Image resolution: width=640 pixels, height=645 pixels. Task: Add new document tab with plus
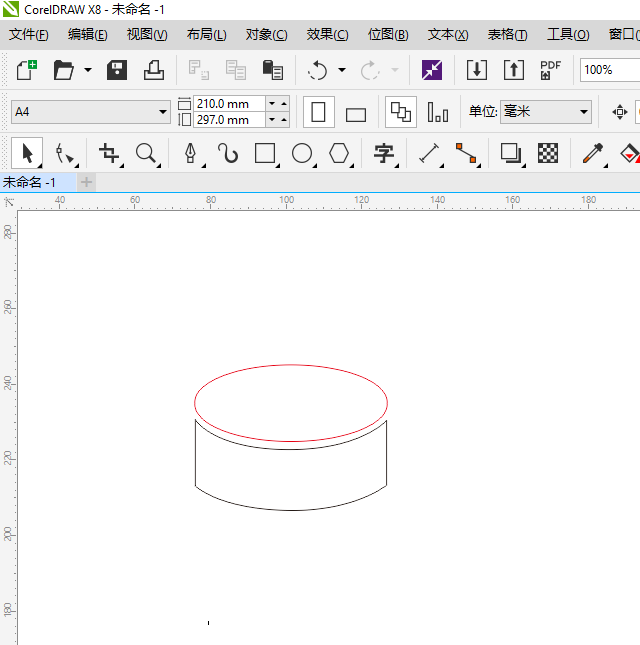(x=86, y=182)
